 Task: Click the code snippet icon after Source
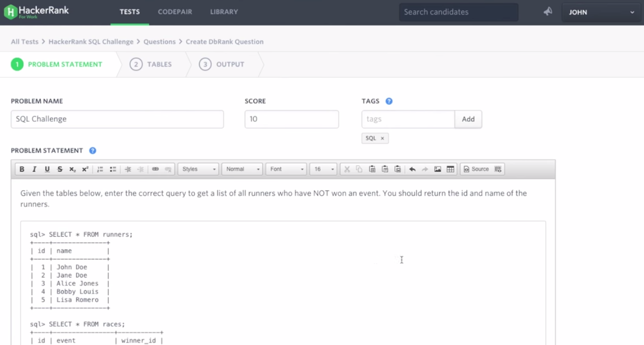click(498, 169)
